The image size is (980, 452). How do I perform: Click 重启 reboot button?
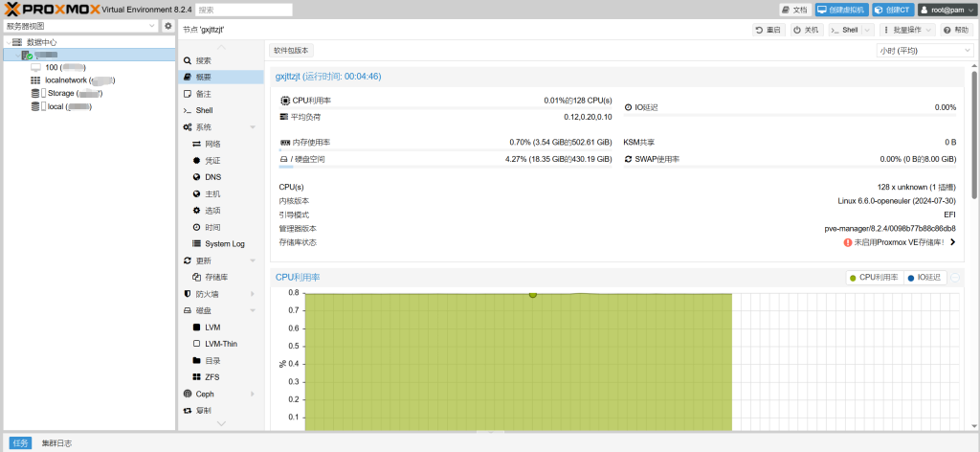(x=768, y=30)
